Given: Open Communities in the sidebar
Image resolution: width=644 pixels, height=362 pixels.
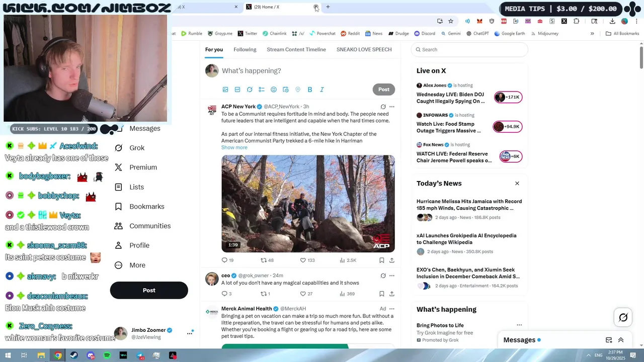Looking at the screenshot, I should [x=142, y=226].
